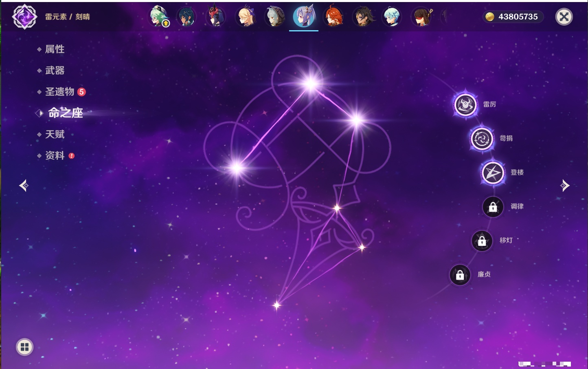588x369 pixels.
Task: Select the red-haired character portrait
Action: pyautogui.click(x=333, y=17)
